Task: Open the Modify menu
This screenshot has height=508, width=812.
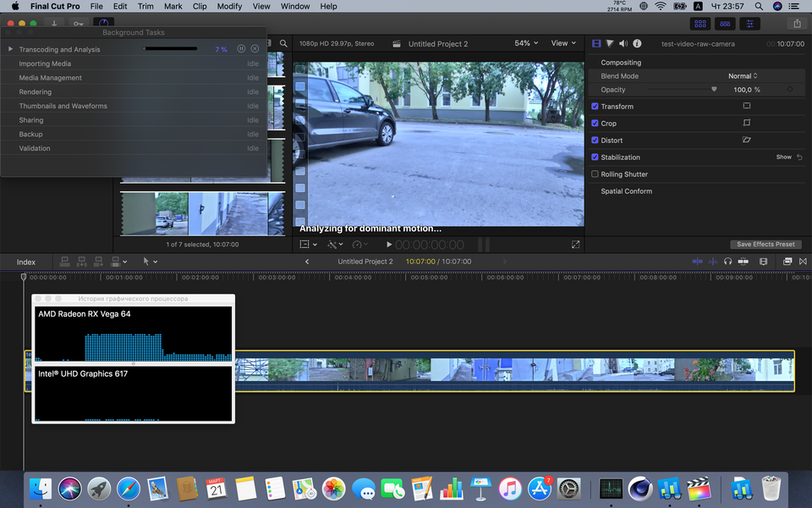Action: [229, 6]
